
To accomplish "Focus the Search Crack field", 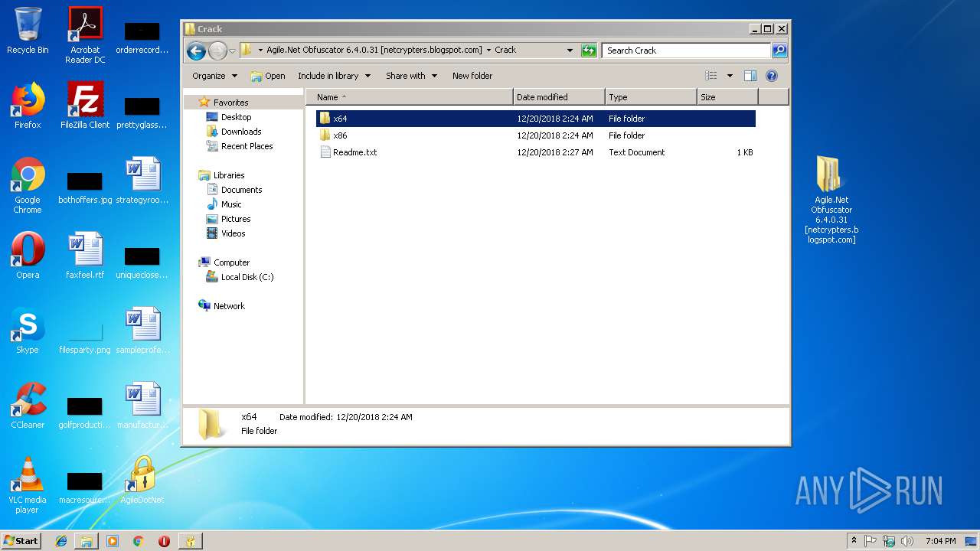I will click(x=687, y=51).
